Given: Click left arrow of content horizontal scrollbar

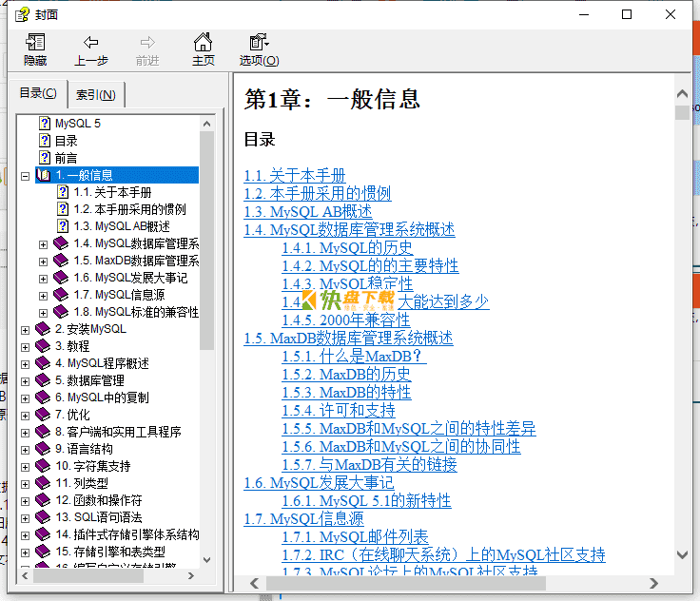Looking at the screenshot, I should (x=255, y=583).
